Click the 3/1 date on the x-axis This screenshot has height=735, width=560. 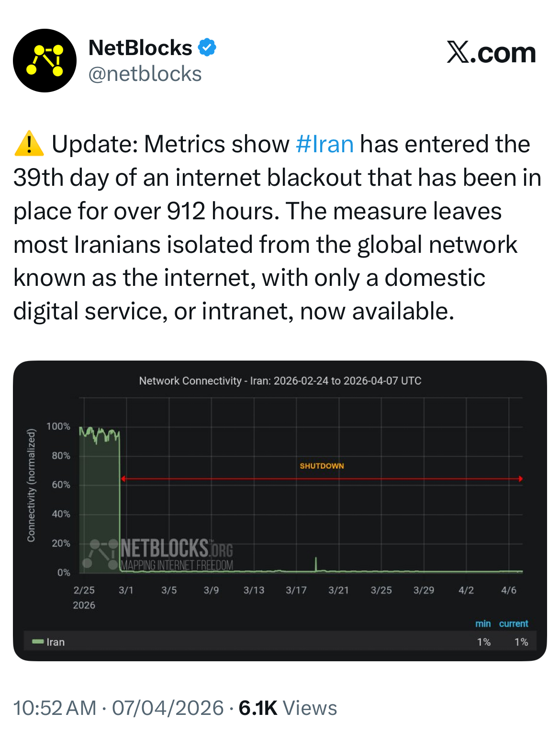126,590
